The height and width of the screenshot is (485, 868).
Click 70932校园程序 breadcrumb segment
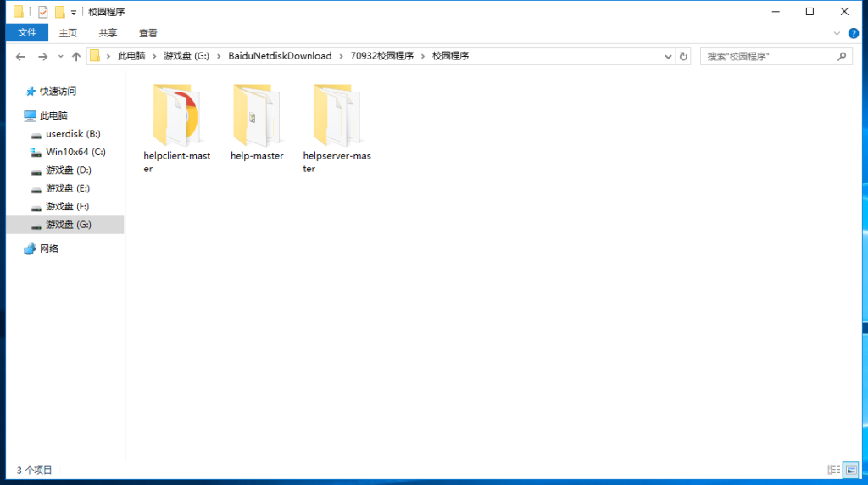(x=382, y=56)
